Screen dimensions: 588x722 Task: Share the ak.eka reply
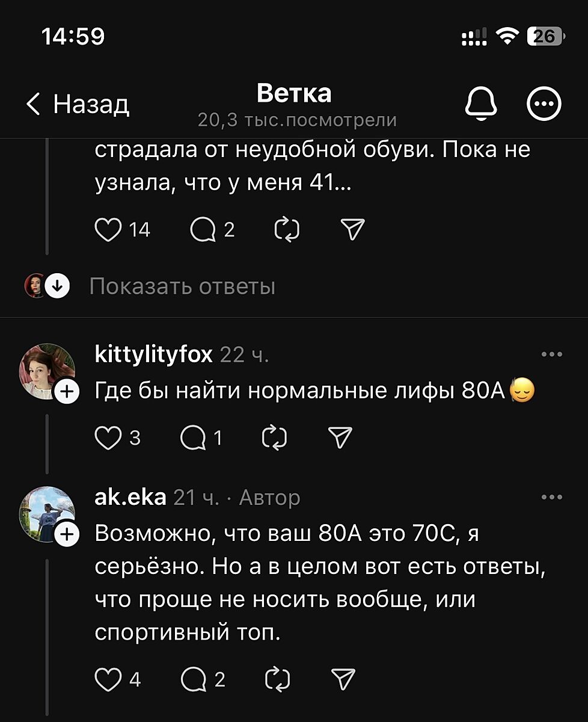coord(343,679)
